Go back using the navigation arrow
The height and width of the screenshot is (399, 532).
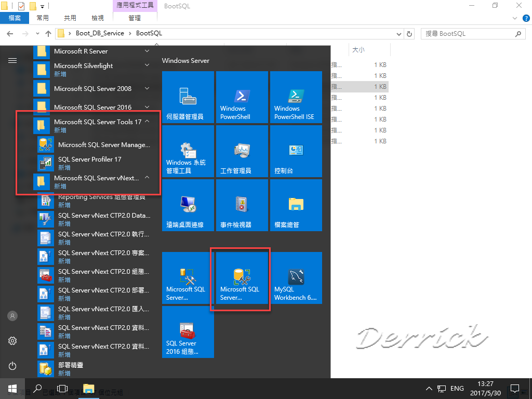[10, 33]
